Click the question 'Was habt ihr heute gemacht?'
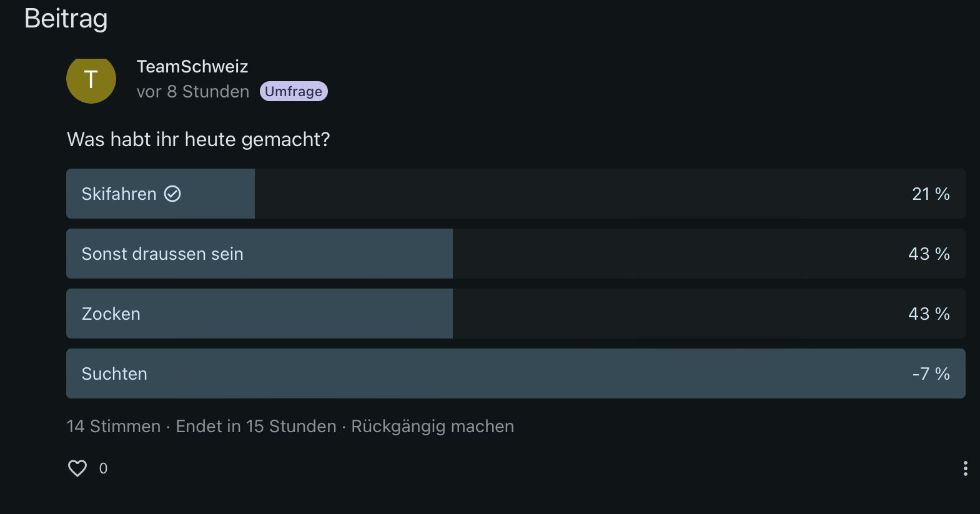This screenshot has height=514, width=980. tap(198, 139)
